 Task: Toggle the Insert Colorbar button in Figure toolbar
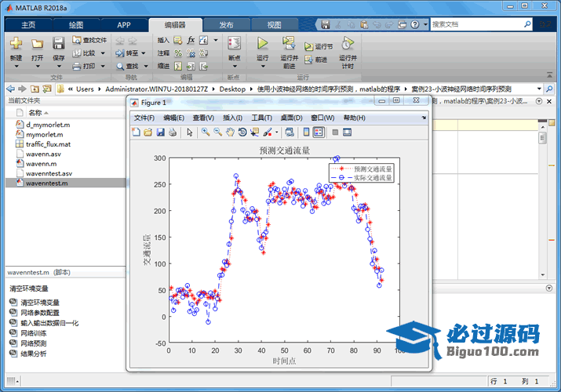coord(307,132)
